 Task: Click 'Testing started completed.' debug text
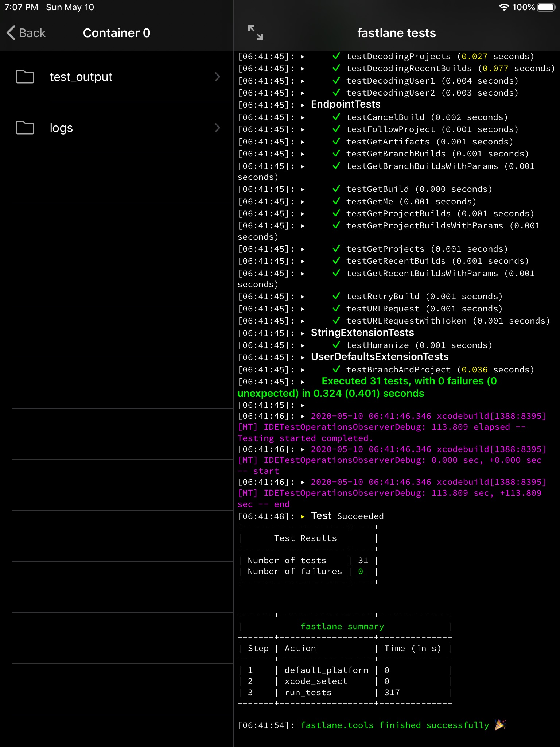[x=305, y=438]
